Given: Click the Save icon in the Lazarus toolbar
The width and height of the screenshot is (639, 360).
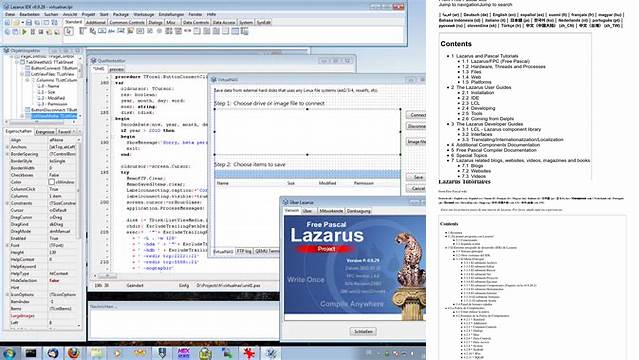Looking at the screenshot, I should click(29, 23).
